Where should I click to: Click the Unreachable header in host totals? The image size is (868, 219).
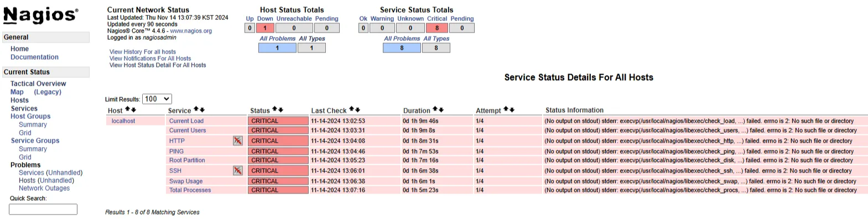294,19
